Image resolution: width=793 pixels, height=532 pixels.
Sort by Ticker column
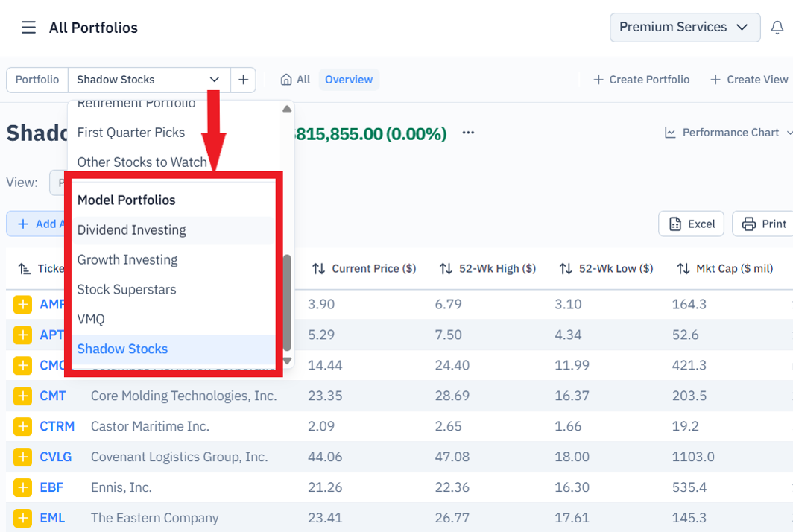tap(41, 268)
